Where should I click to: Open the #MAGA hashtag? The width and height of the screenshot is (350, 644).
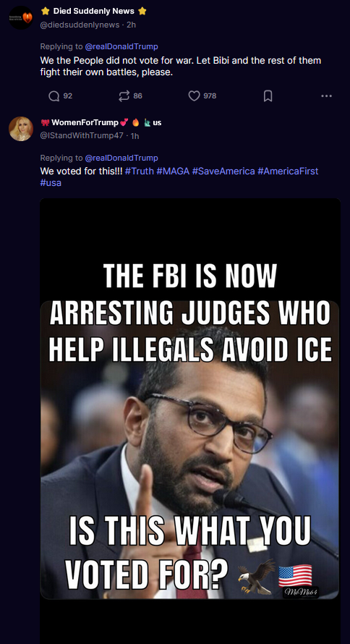pyautogui.click(x=173, y=171)
